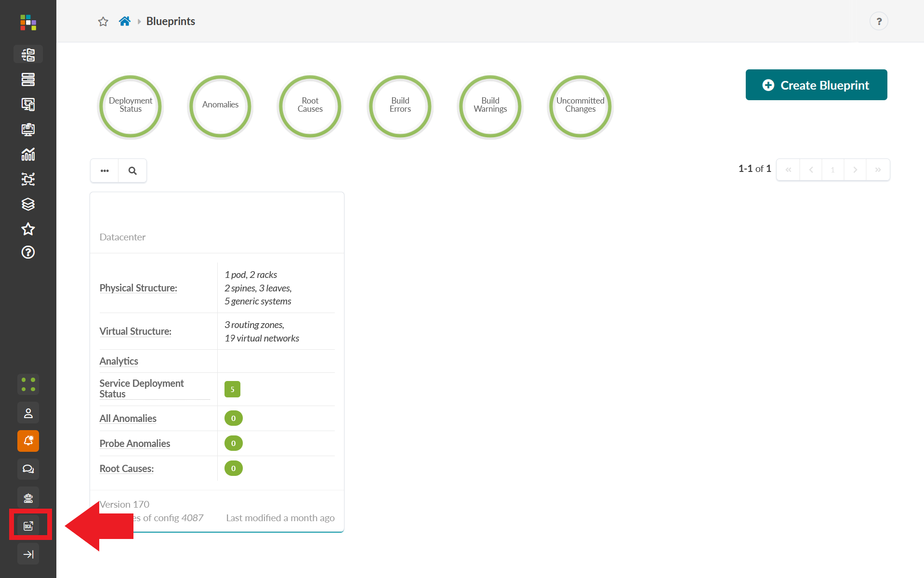Open page help button at top right
The width and height of the screenshot is (924, 578).
point(879,21)
